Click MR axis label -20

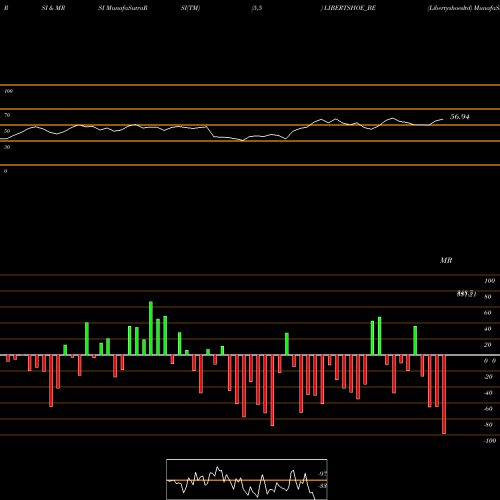coord(488,377)
